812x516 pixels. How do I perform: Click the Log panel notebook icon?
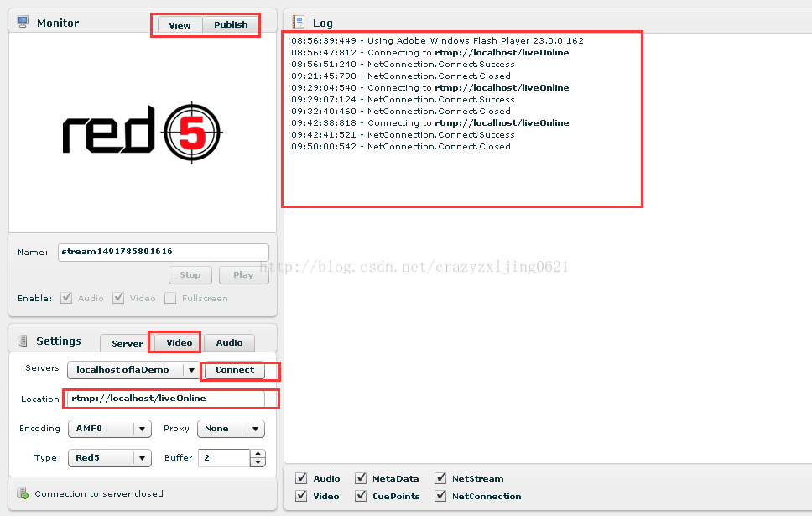pos(299,22)
